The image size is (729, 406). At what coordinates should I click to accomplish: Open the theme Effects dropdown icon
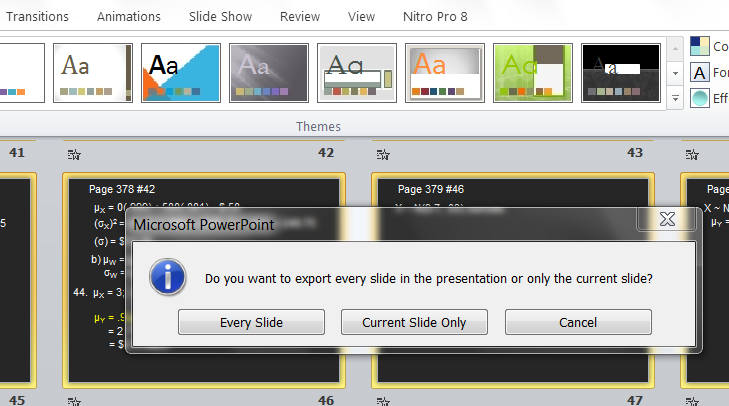point(700,98)
